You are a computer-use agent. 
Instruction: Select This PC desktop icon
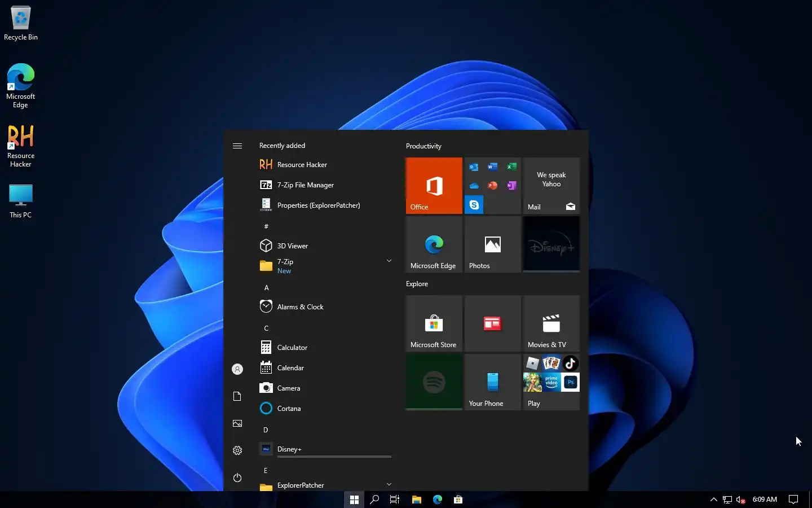[x=21, y=201]
